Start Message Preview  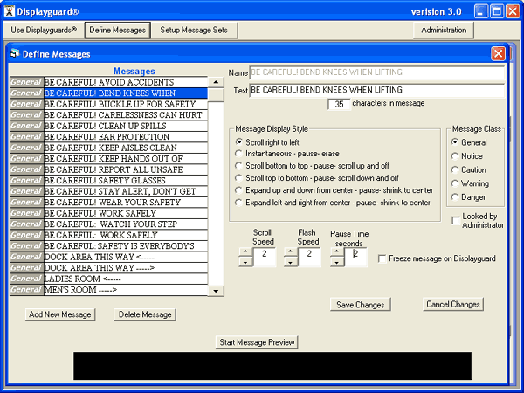(x=257, y=342)
